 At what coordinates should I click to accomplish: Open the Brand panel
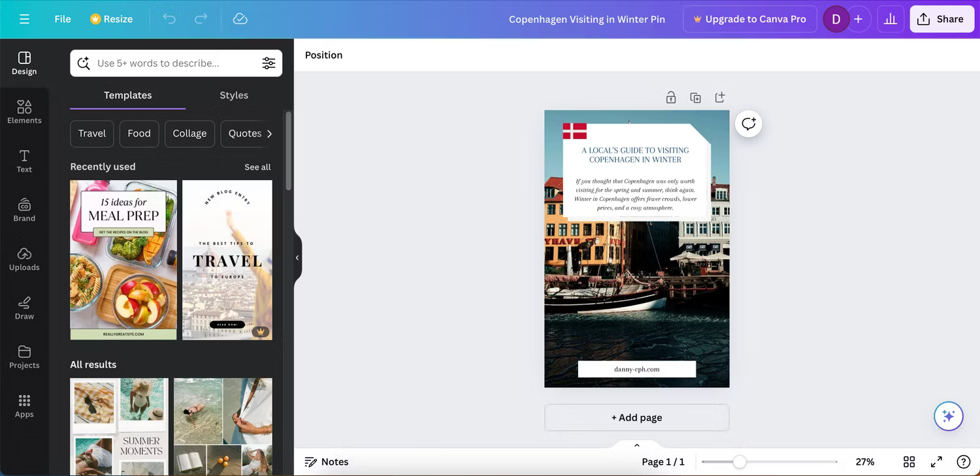pos(24,209)
